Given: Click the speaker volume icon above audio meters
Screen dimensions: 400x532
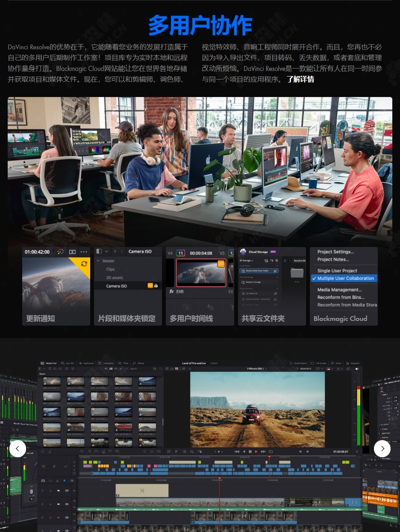Looking at the screenshot, I should pos(357,368).
